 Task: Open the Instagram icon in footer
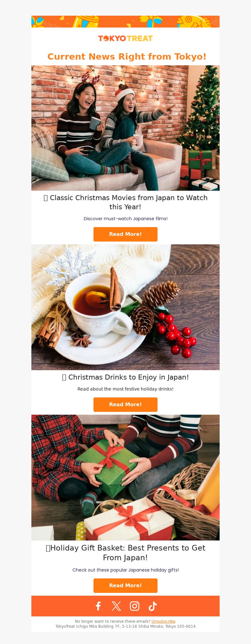coord(135,606)
